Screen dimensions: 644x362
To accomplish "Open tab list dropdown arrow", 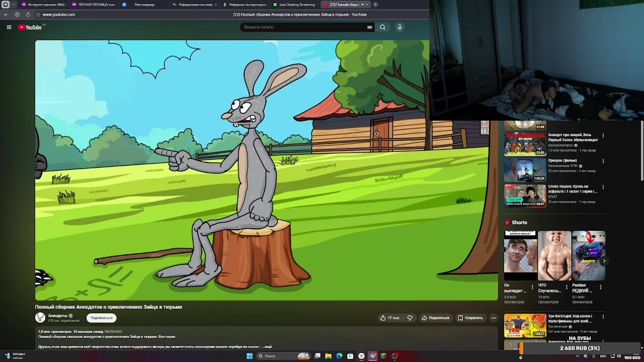I will pos(14,5).
